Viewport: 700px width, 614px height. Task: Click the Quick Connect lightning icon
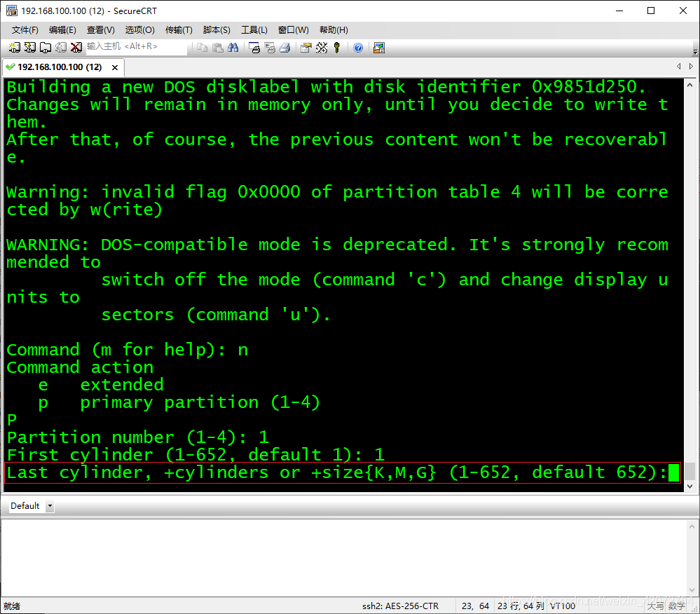(x=30, y=48)
